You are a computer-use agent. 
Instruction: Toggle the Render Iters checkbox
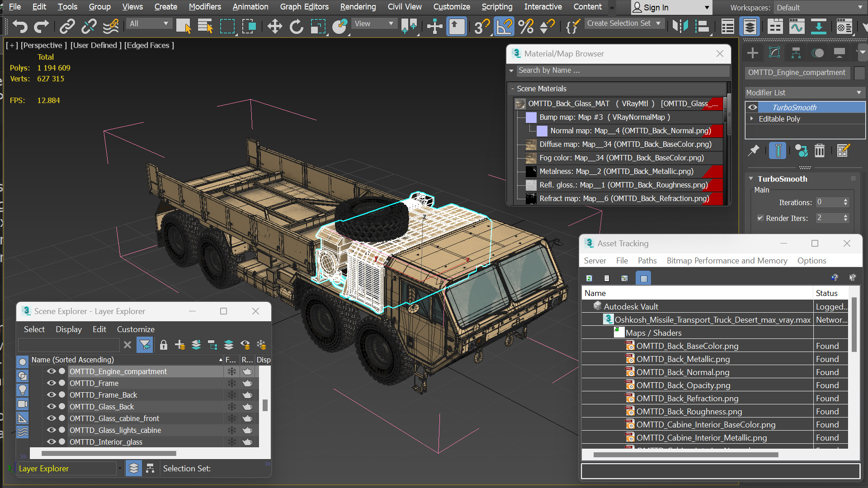[760, 218]
